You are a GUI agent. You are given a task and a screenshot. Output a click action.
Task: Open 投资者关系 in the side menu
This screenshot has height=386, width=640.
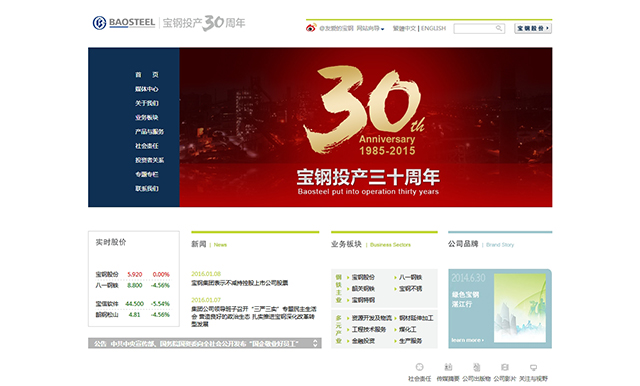tap(149, 160)
